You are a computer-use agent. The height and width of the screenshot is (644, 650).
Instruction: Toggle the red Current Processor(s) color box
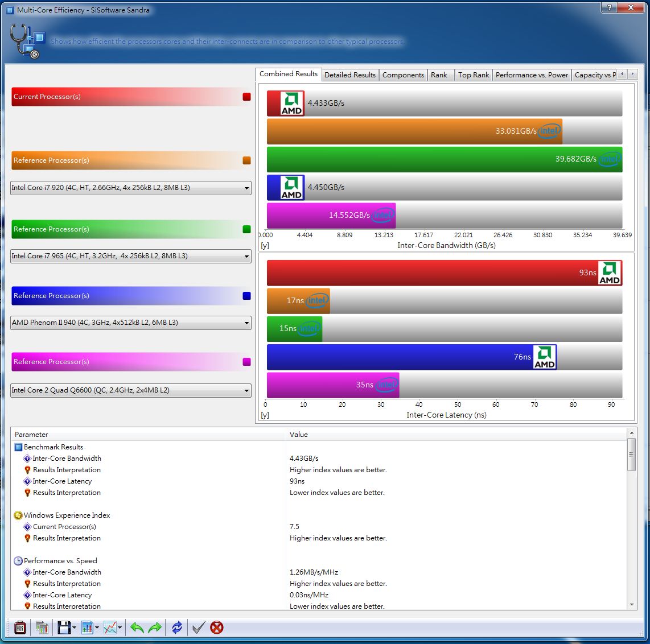[x=246, y=97]
